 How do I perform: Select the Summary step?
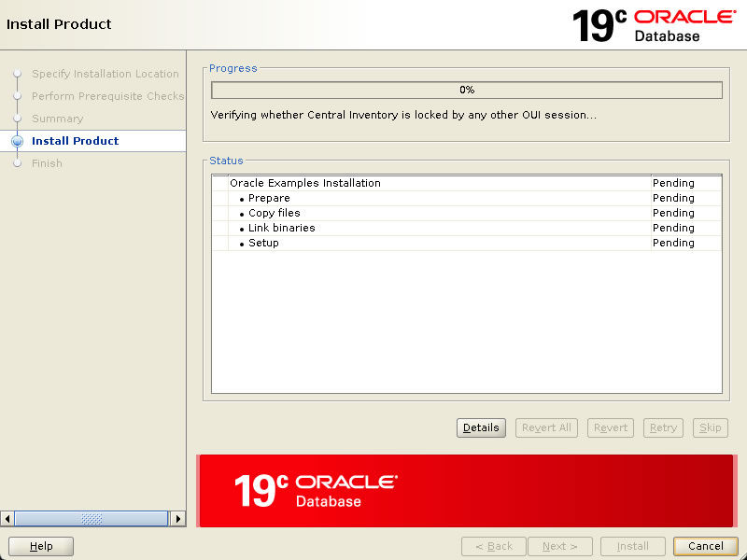click(x=57, y=119)
